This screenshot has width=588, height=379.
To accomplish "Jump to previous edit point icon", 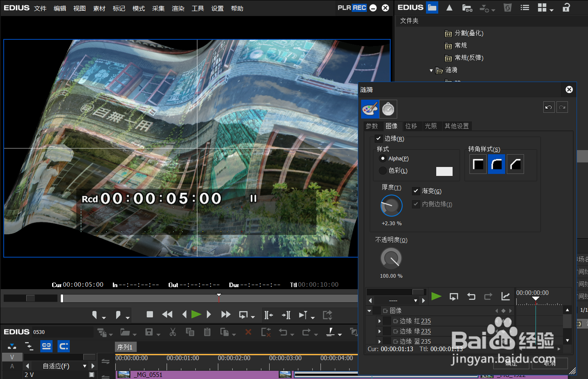I will click(x=269, y=315).
